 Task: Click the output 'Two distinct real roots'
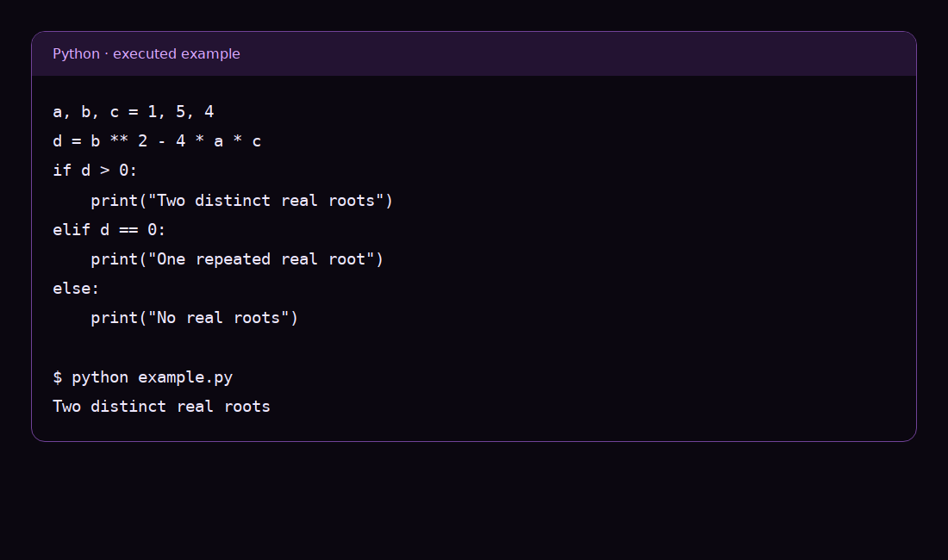coord(161,407)
